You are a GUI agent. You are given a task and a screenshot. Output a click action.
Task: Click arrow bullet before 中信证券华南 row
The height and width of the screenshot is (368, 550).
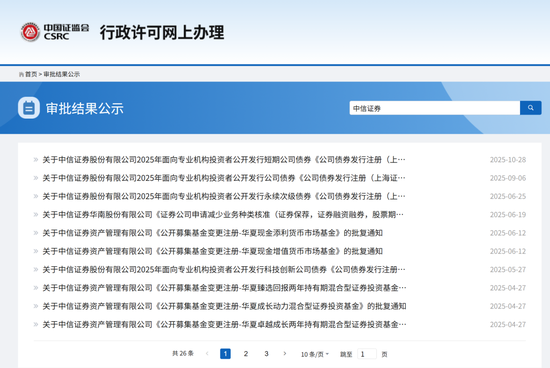[x=36, y=214]
